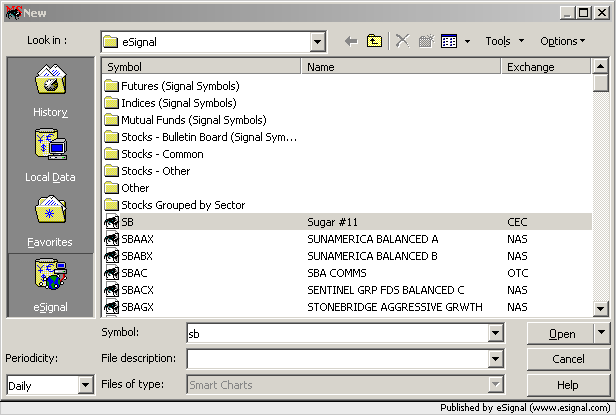This screenshot has width=616, height=415.
Task: Click the MetaStock icon in title bar
Action: pyautogui.click(x=13, y=13)
